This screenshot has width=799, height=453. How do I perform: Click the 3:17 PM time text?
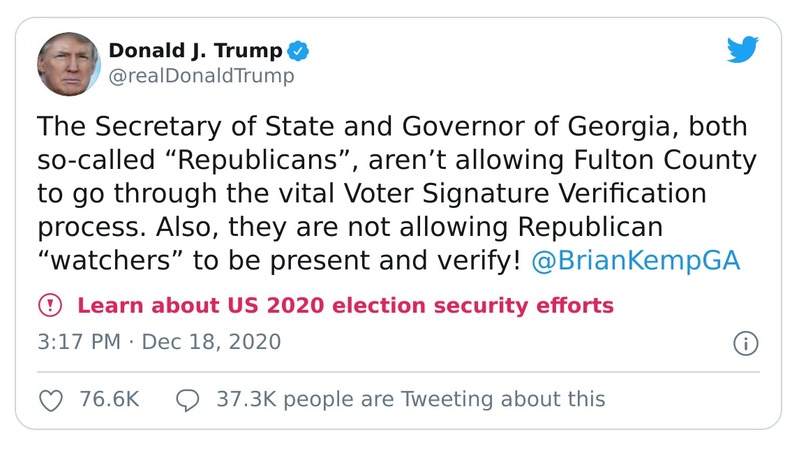[x=79, y=342]
